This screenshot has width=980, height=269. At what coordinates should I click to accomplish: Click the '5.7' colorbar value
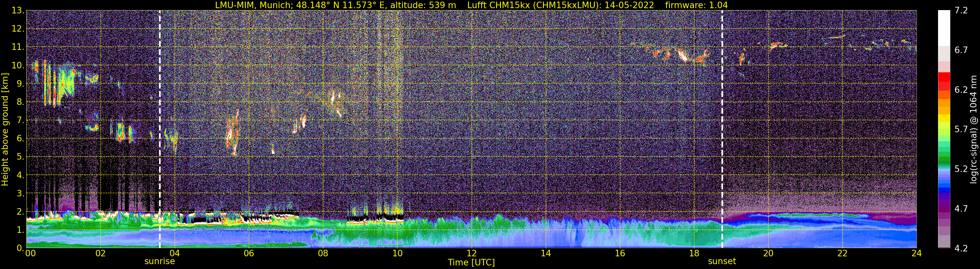click(x=961, y=129)
